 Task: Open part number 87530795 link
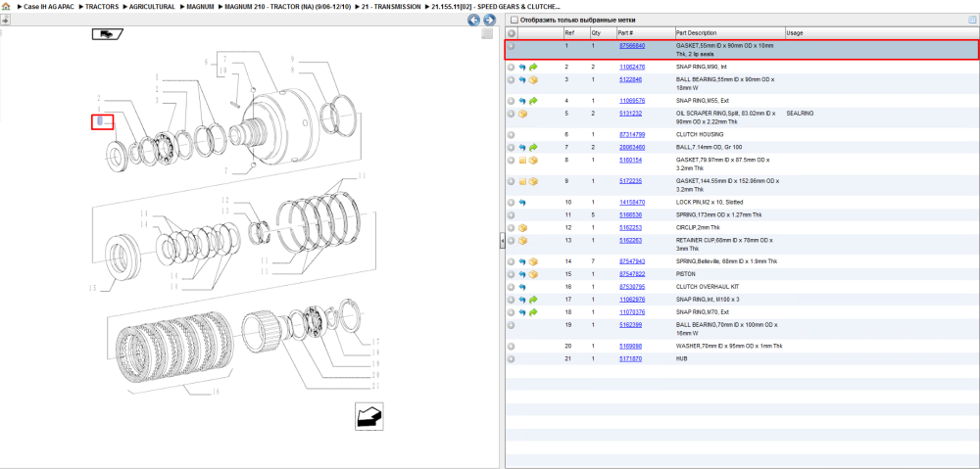(x=632, y=287)
